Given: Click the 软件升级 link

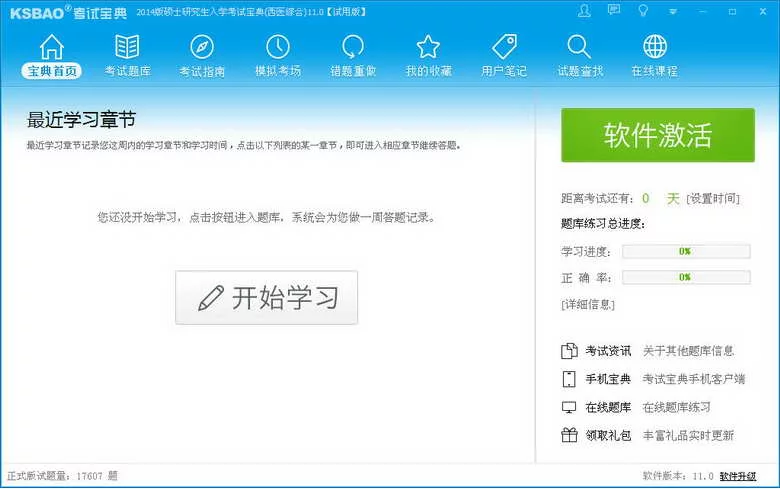Looking at the screenshot, I should pyautogui.click(x=738, y=476).
